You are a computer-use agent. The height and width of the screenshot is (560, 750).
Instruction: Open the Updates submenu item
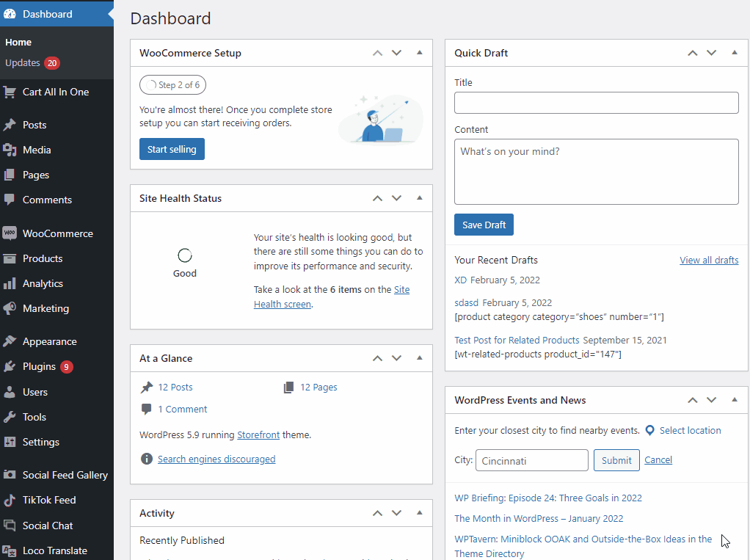23,63
